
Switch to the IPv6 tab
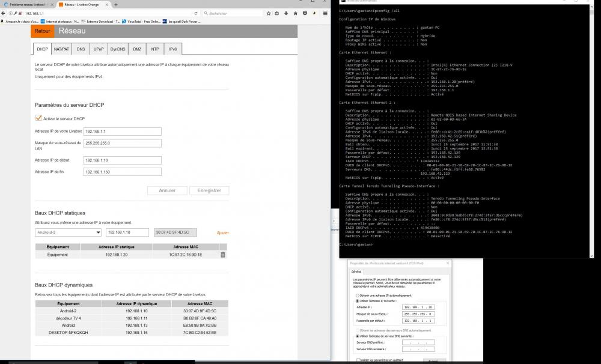click(x=172, y=49)
